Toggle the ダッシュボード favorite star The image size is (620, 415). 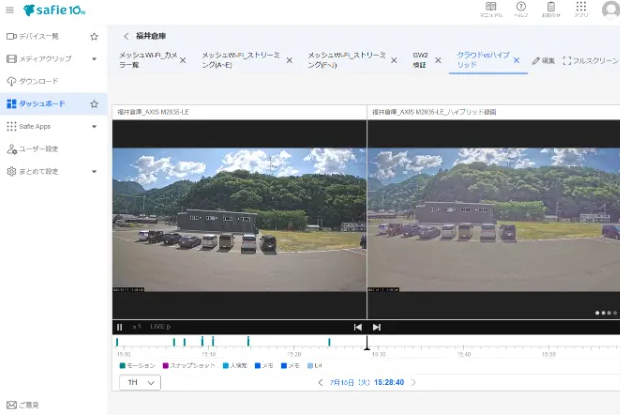(94, 104)
